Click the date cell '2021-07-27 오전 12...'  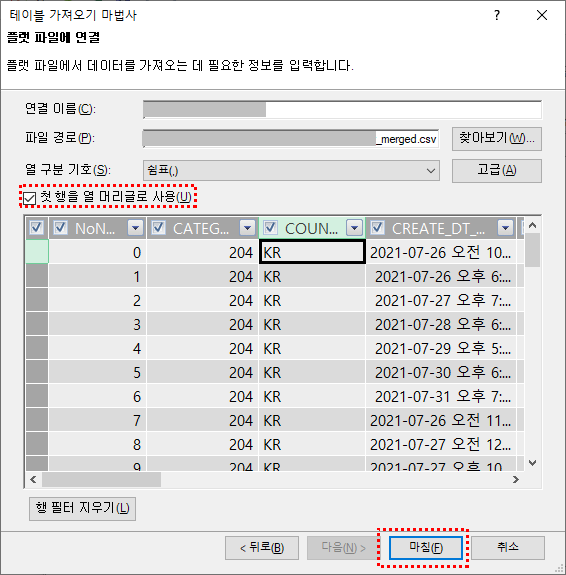[441, 444]
